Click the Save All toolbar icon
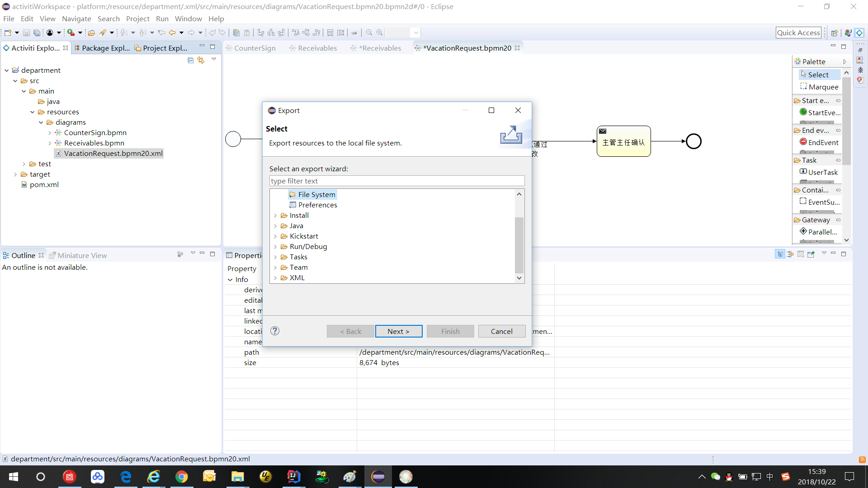The image size is (868, 488). point(37,33)
